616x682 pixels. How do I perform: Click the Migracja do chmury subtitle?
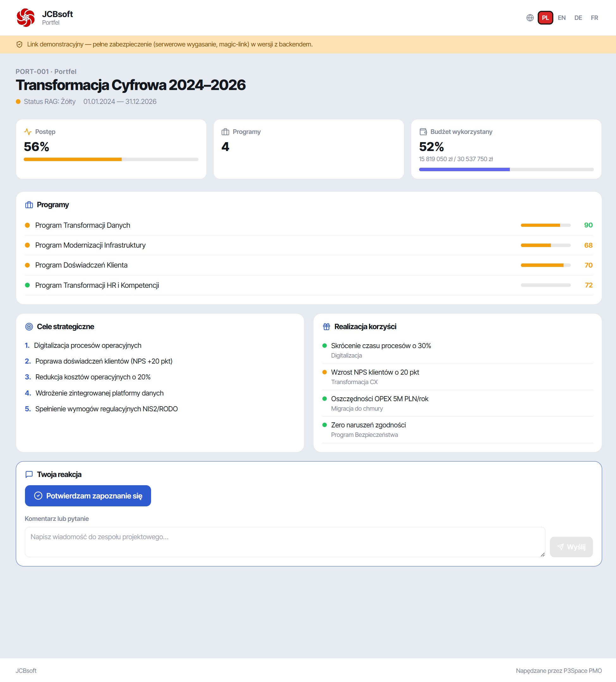(357, 408)
